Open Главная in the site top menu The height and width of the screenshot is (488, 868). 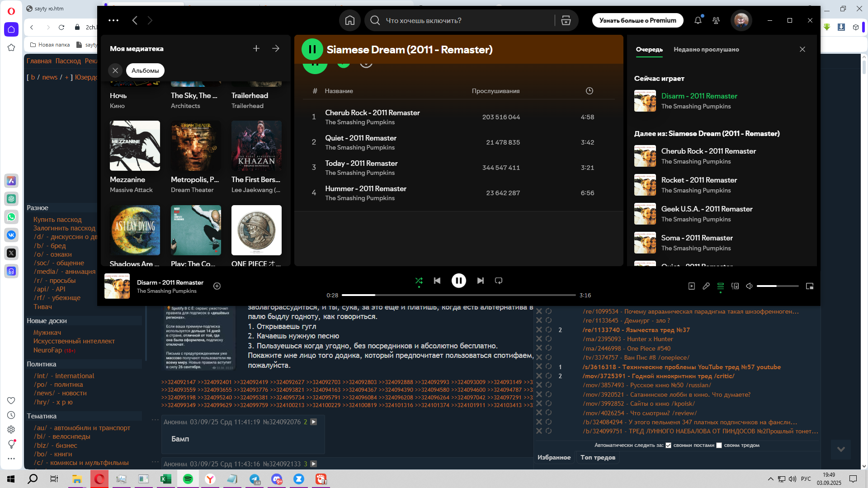(x=39, y=61)
